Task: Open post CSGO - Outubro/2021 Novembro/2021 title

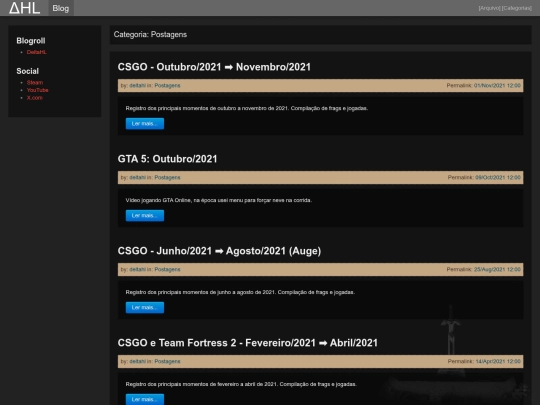Action: (214, 67)
